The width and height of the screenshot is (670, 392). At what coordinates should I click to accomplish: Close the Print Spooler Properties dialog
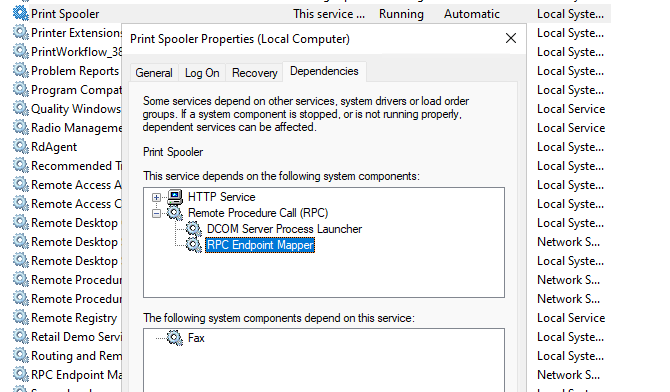tap(511, 38)
